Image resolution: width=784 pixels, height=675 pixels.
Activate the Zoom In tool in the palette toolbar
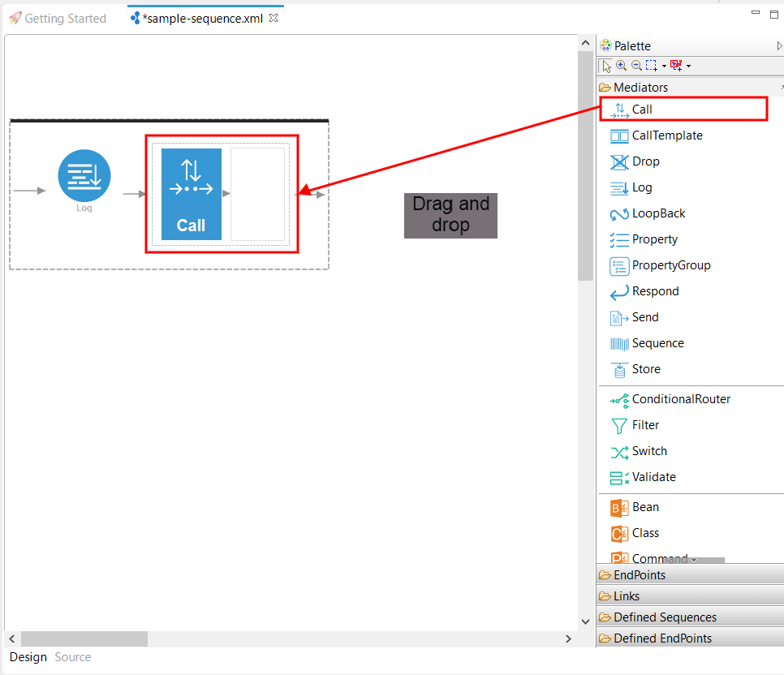[x=620, y=66]
